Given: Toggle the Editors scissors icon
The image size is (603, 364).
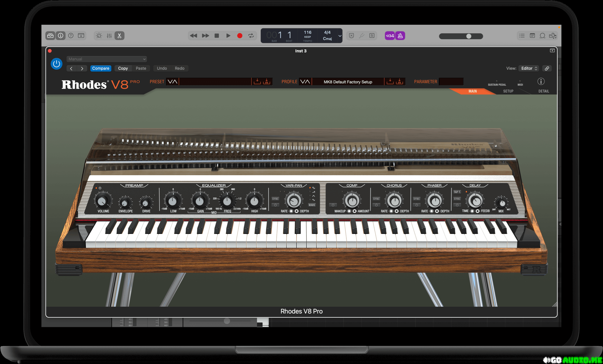Looking at the screenshot, I should pos(119,36).
